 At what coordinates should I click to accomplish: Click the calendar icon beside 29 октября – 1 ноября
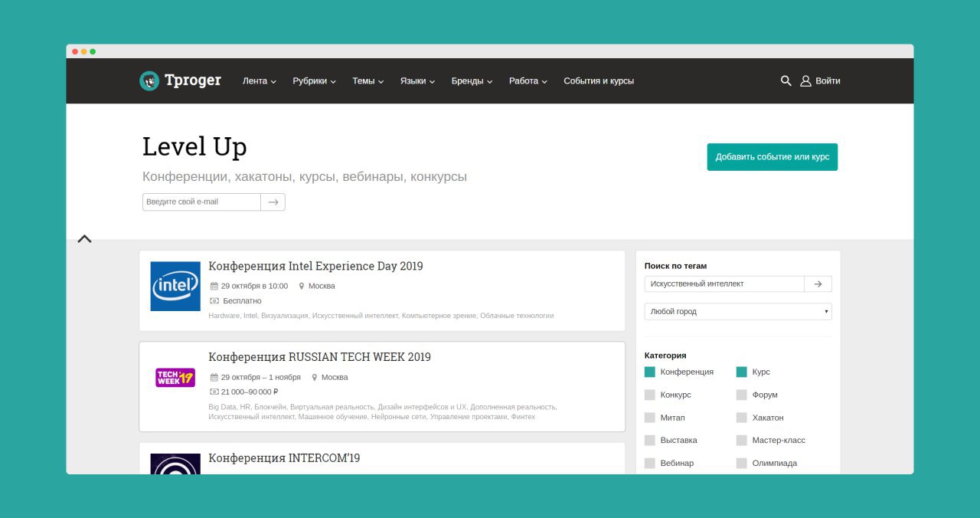(214, 377)
